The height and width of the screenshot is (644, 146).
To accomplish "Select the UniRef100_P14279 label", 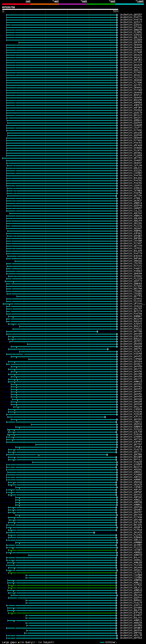I will pos(131,603).
